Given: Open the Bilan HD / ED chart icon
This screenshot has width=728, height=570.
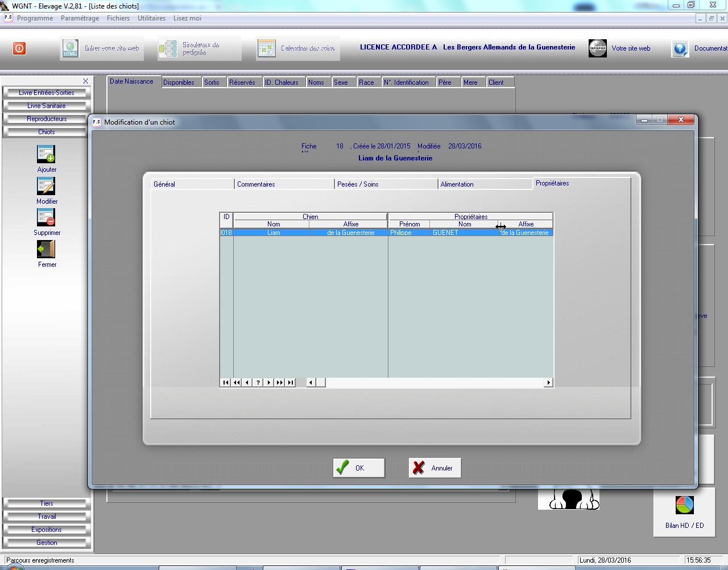Looking at the screenshot, I should (684, 505).
